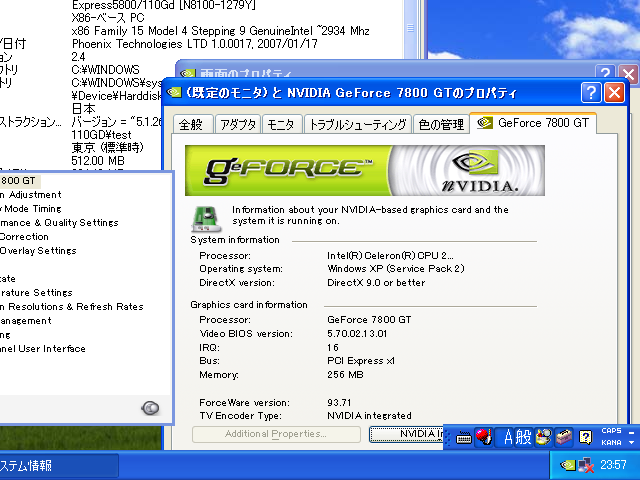This screenshot has height=480, width=640.
Task: Click '東京 (標準時)' time zone value
Action: click(x=108, y=147)
